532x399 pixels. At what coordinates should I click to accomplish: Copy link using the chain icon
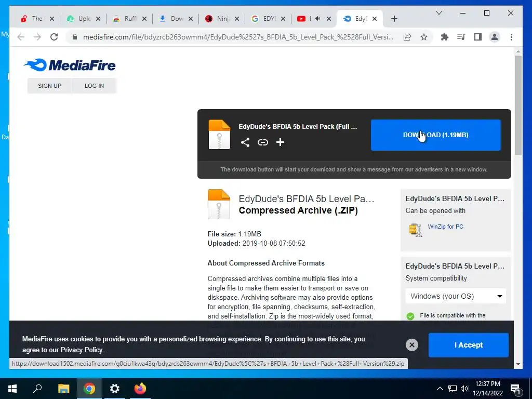[262, 142]
